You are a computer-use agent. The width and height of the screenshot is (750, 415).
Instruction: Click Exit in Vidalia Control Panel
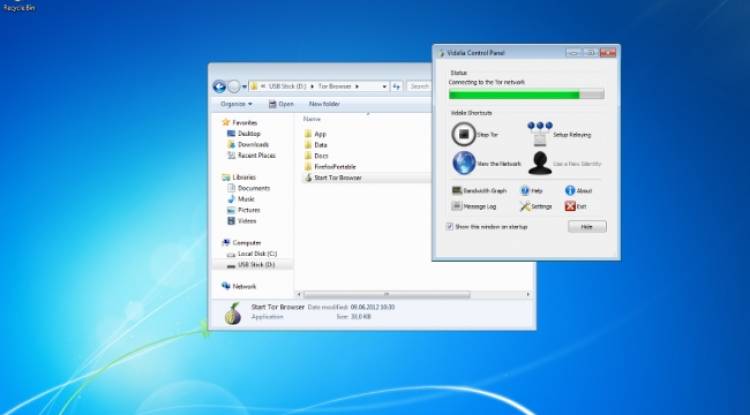point(575,206)
